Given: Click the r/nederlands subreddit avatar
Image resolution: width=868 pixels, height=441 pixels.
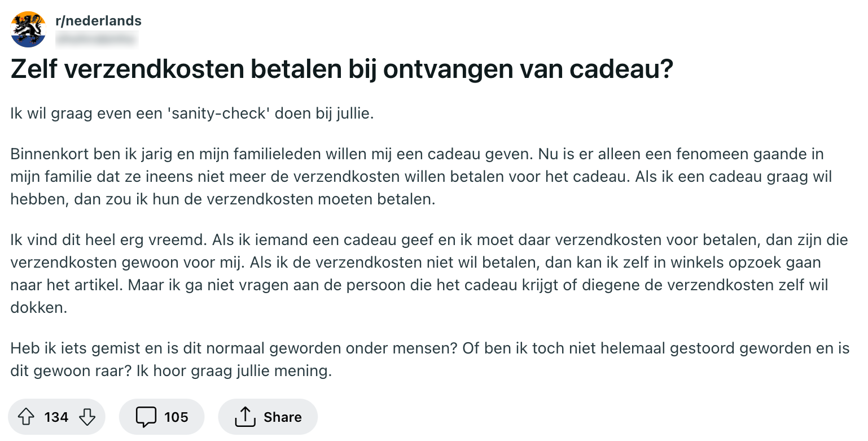Looking at the screenshot, I should (x=28, y=28).
